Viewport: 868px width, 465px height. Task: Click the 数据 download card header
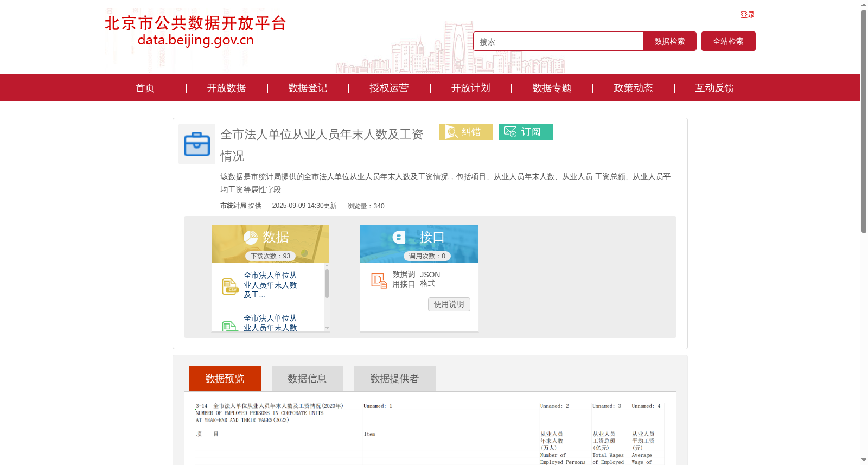(x=270, y=244)
